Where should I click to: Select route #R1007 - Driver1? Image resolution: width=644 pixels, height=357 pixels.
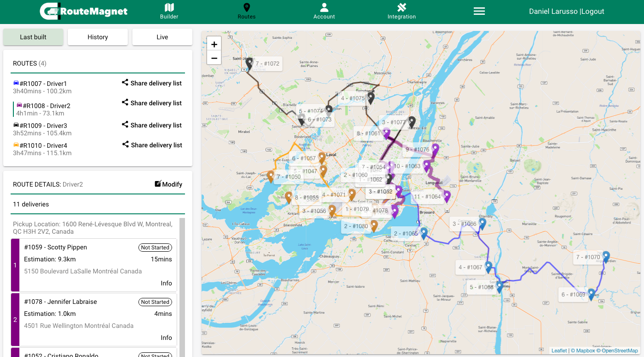tap(43, 84)
